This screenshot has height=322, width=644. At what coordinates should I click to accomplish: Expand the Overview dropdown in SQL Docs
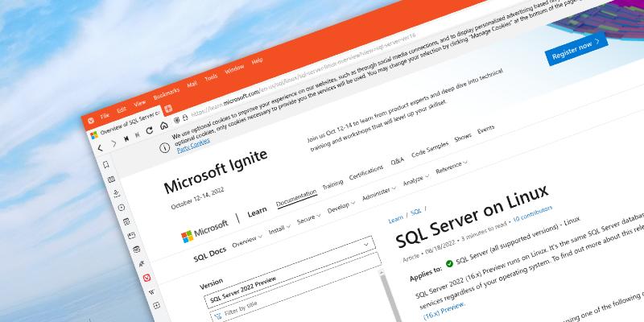pyautogui.click(x=247, y=242)
